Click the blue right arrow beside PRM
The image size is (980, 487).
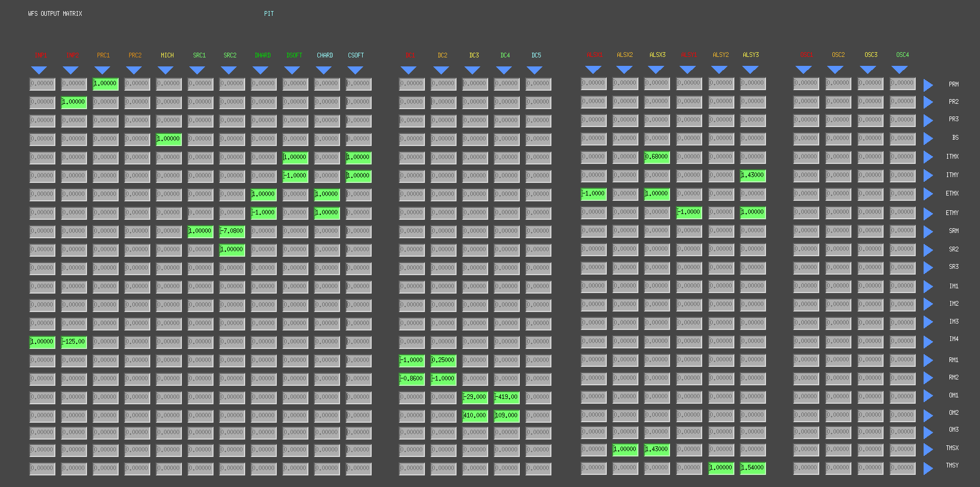pyautogui.click(x=928, y=85)
